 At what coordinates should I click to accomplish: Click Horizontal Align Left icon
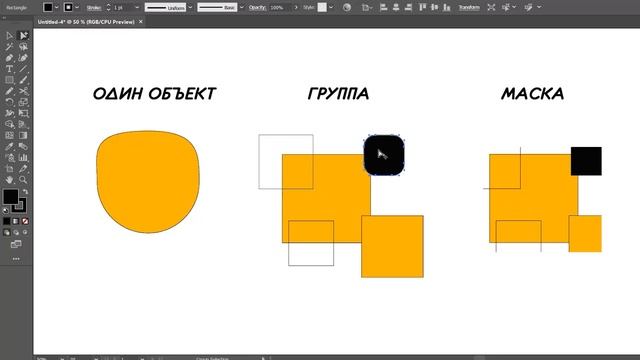pyautogui.click(x=383, y=7)
